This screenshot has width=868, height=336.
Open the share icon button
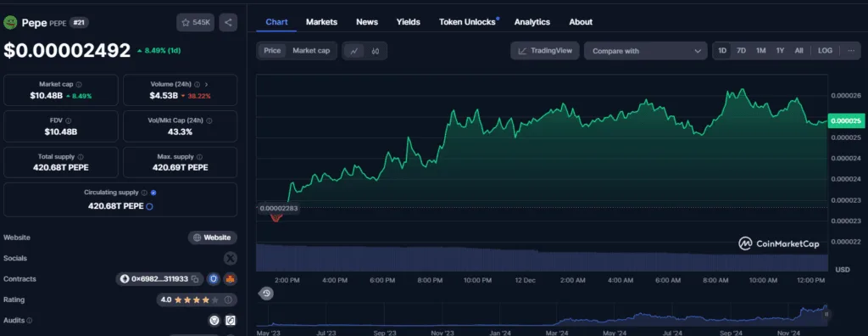click(228, 22)
